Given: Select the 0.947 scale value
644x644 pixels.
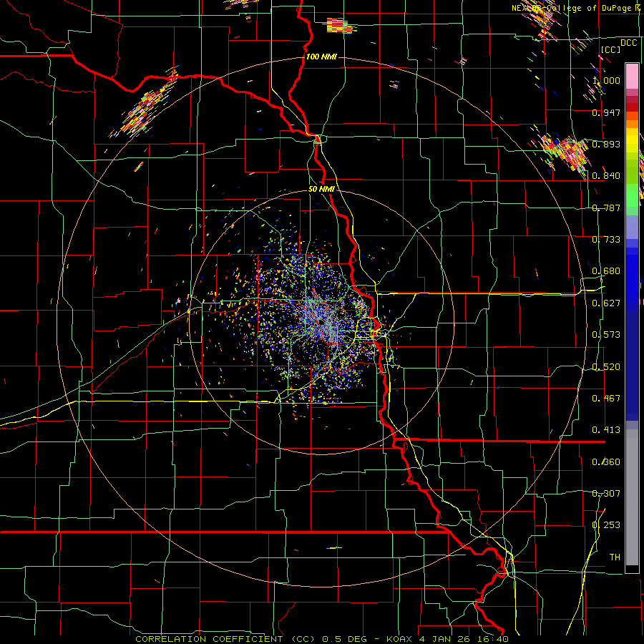Looking at the screenshot, I should 606,112.
